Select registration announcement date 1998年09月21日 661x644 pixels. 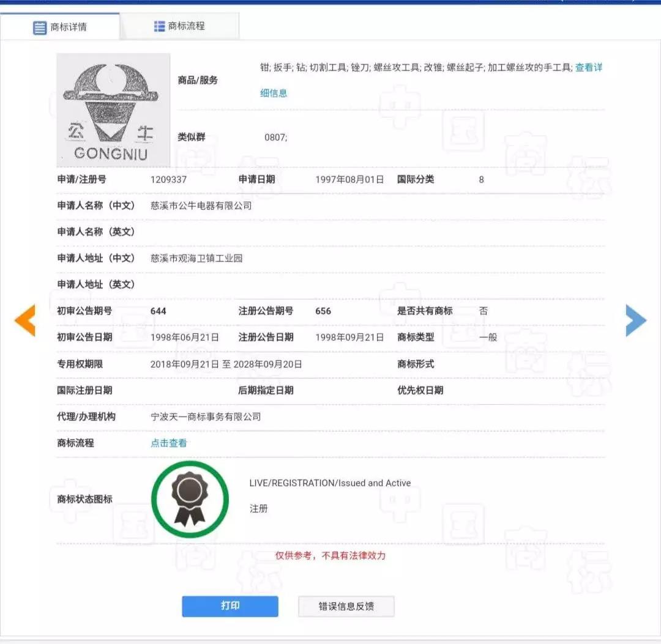click(x=349, y=338)
